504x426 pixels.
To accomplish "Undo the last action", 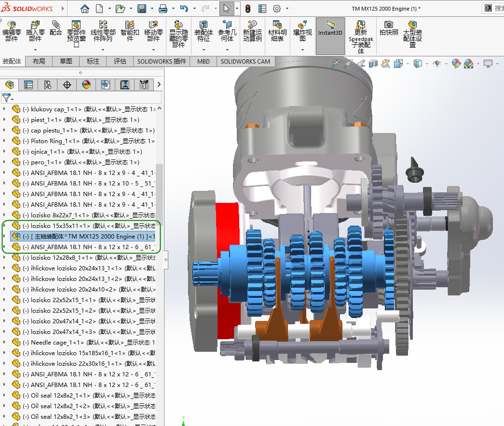I will pos(184,9).
